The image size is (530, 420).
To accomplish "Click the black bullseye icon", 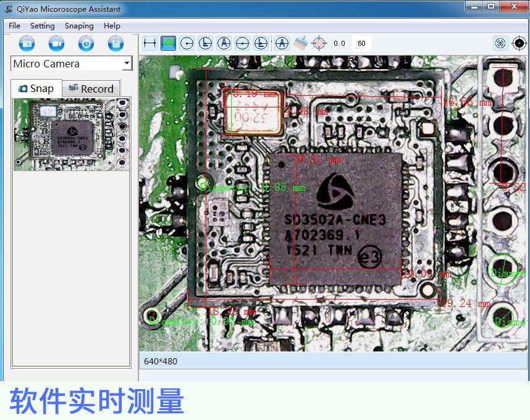I will 519,43.
